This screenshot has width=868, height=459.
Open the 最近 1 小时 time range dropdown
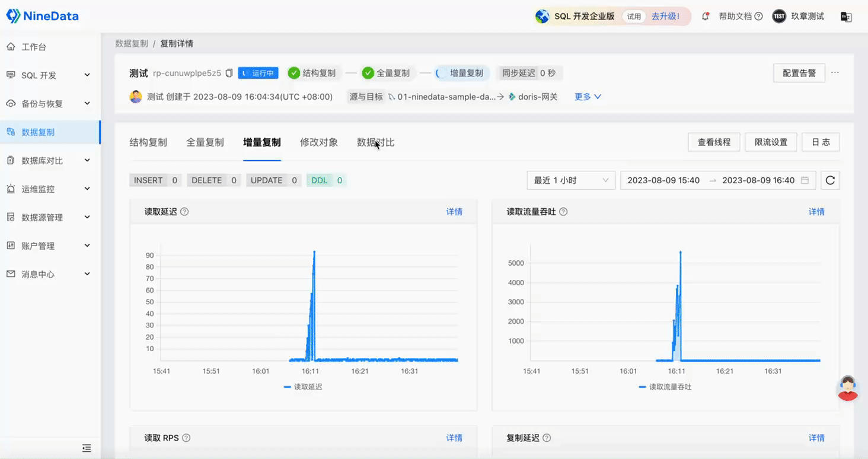[570, 180]
